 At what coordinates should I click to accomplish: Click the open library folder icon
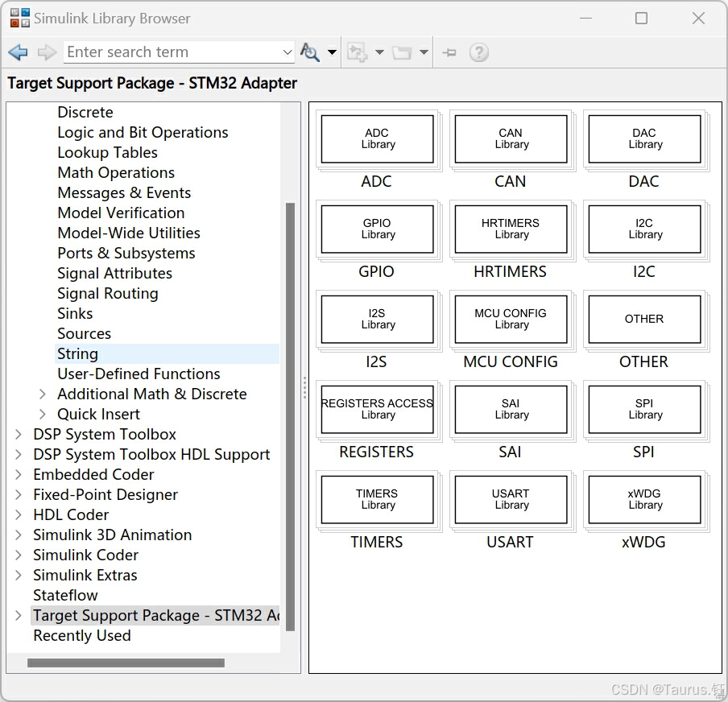tap(402, 52)
